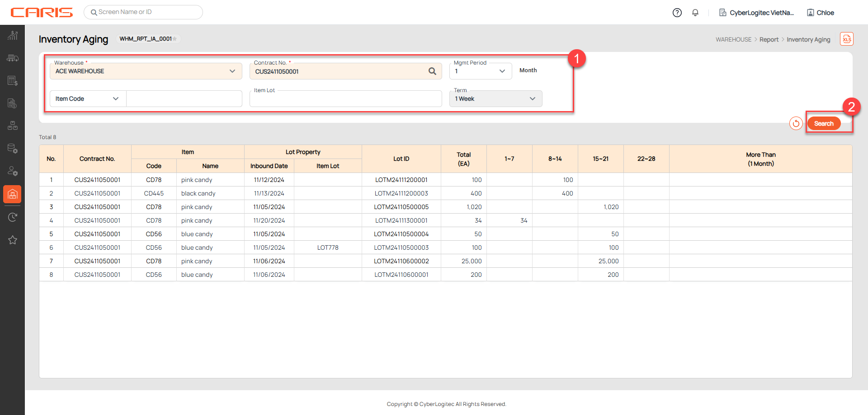Click Inventory Aging breadcrumb
The height and width of the screenshot is (415, 868).
point(808,40)
